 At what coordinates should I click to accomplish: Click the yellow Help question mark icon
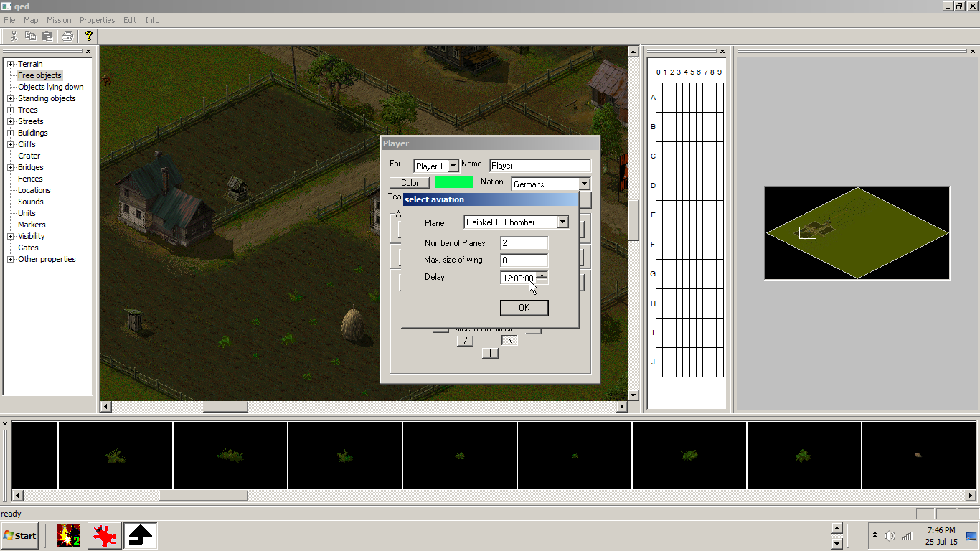coord(89,36)
